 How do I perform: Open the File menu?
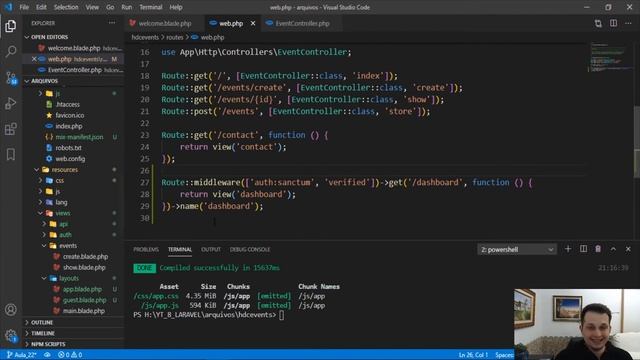[x=24, y=7]
